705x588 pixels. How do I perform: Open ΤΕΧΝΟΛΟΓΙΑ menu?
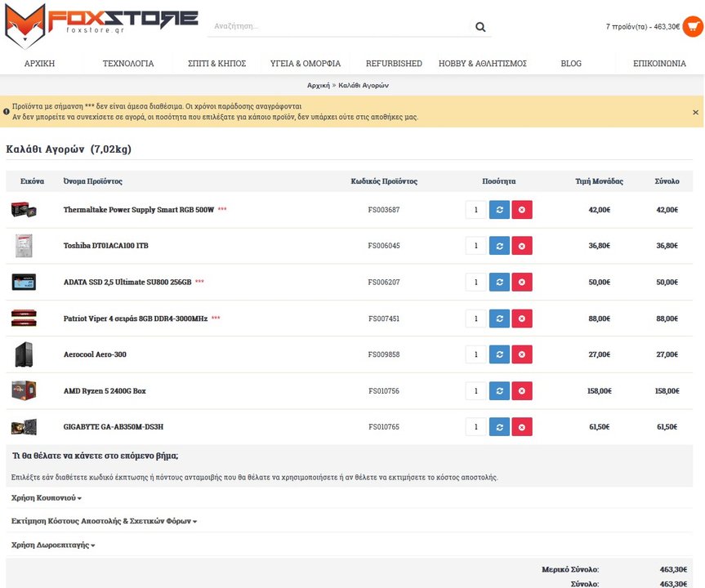pos(128,64)
